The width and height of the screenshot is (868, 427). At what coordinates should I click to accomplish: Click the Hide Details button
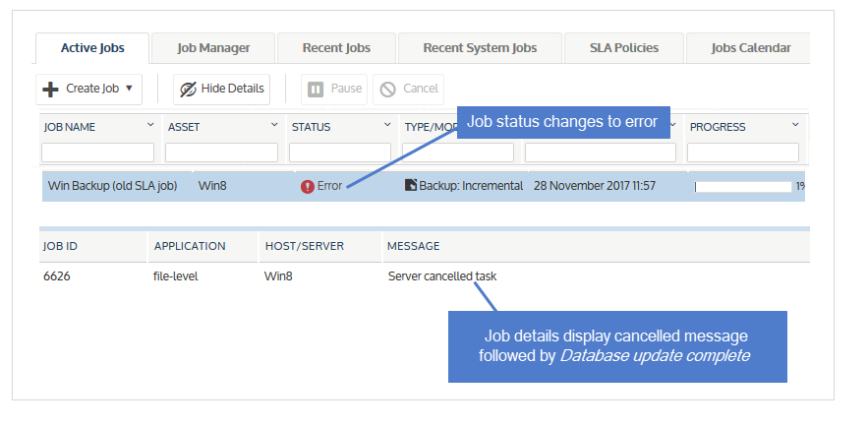click(x=221, y=90)
